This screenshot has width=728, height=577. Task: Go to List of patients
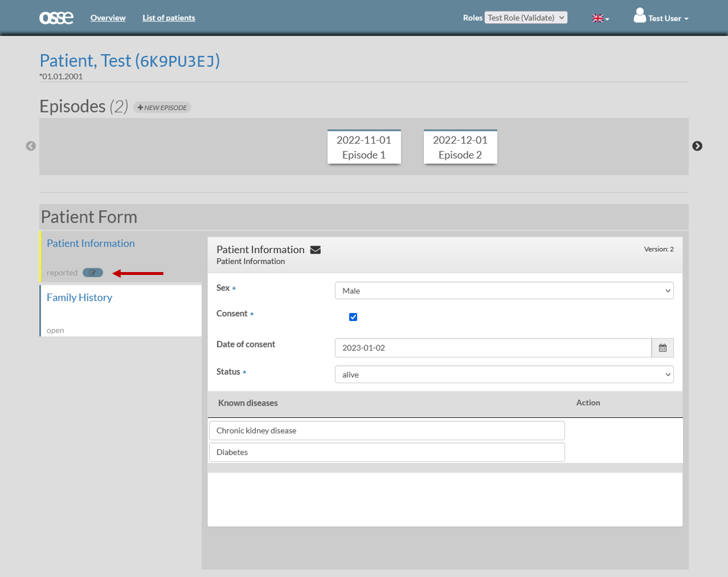click(x=169, y=18)
